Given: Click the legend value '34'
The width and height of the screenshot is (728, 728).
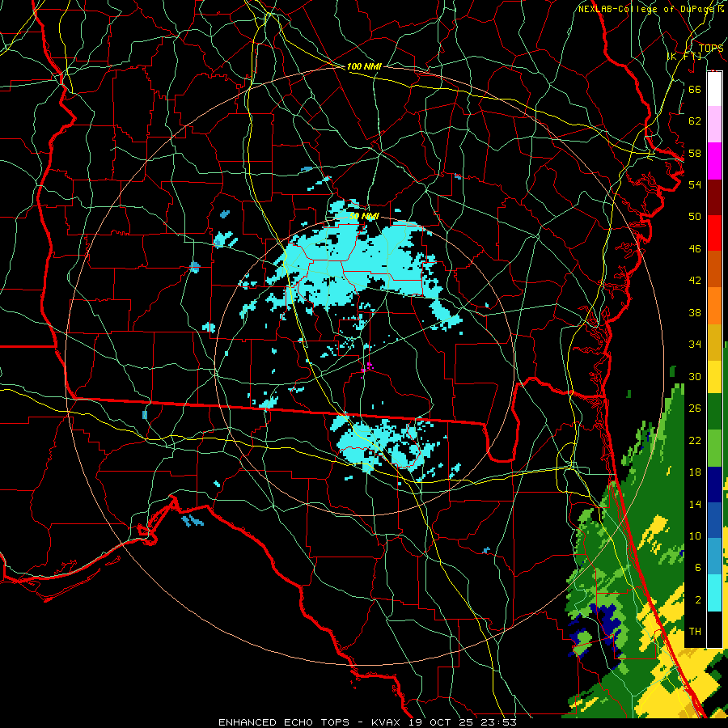Looking at the screenshot, I should point(695,344).
